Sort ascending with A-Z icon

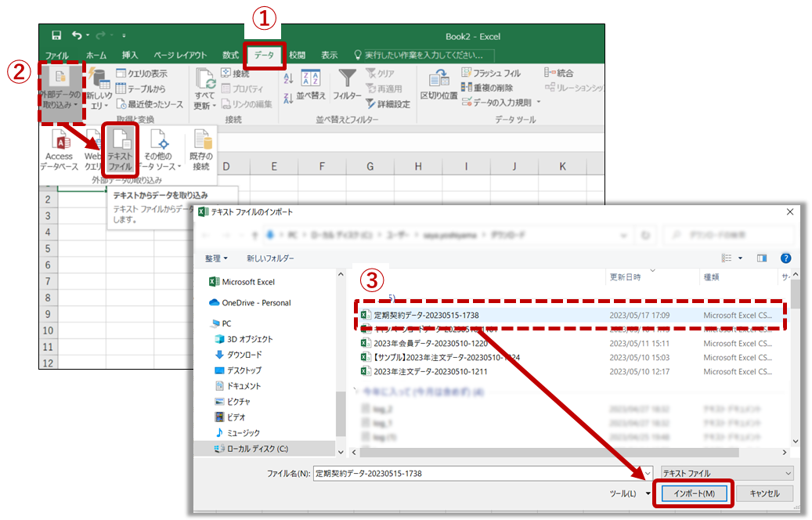click(288, 78)
